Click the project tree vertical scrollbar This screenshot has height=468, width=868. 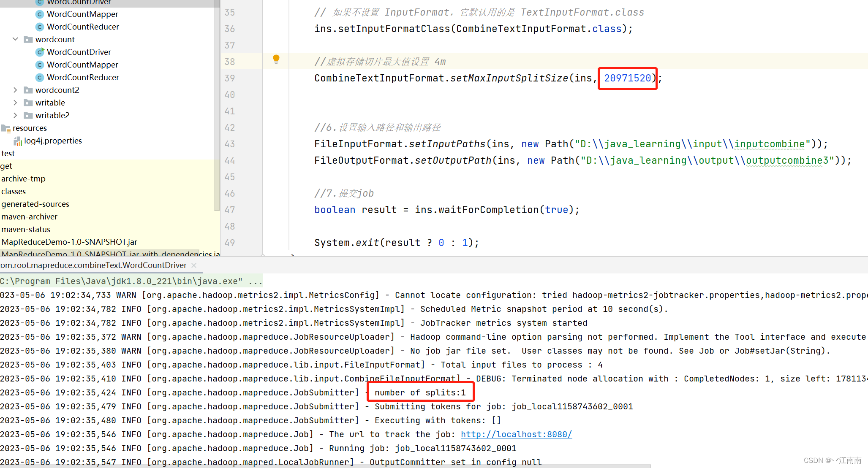tap(217, 106)
